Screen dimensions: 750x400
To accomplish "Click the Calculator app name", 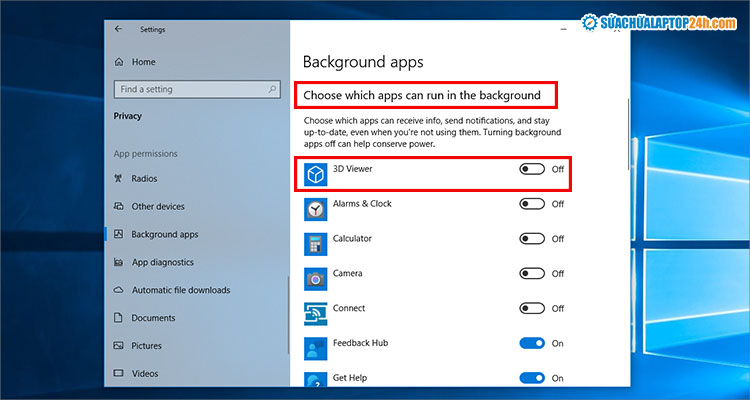I will (x=352, y=238).
